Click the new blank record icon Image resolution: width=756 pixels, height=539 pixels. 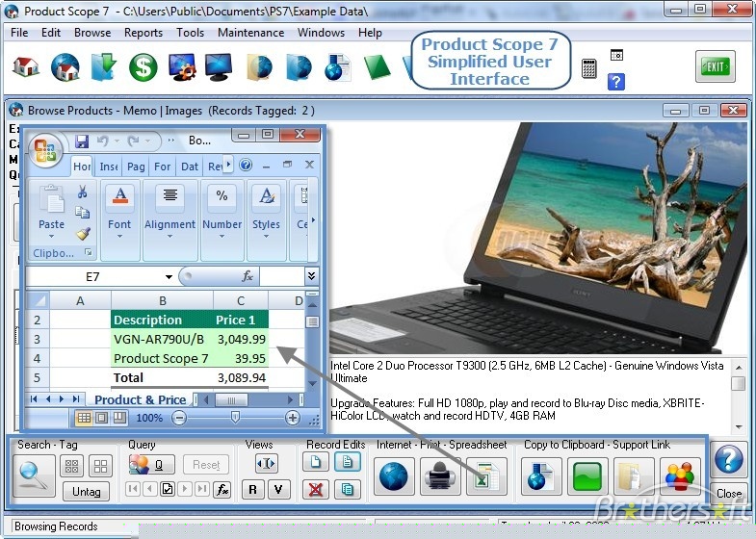click(316, 462)
